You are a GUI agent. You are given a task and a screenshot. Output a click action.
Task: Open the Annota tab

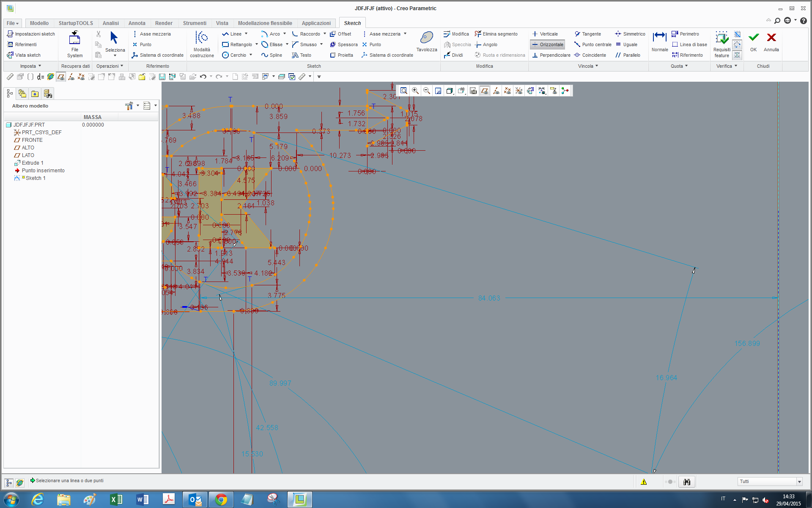pos(137,23)
